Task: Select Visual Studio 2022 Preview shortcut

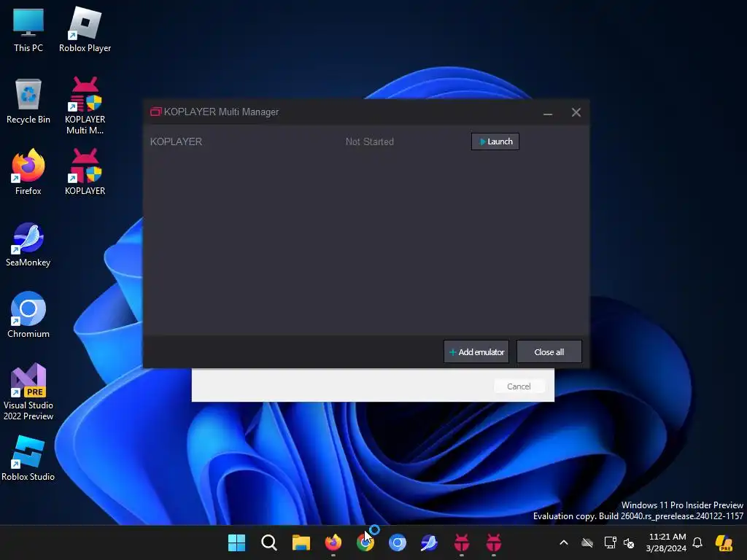Action: coord(28,392)
